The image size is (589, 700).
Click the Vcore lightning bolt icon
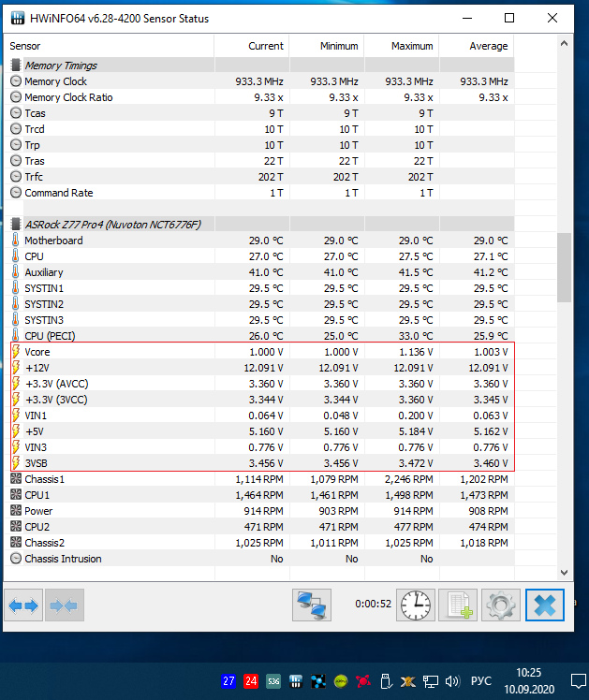tap(16, 352)
